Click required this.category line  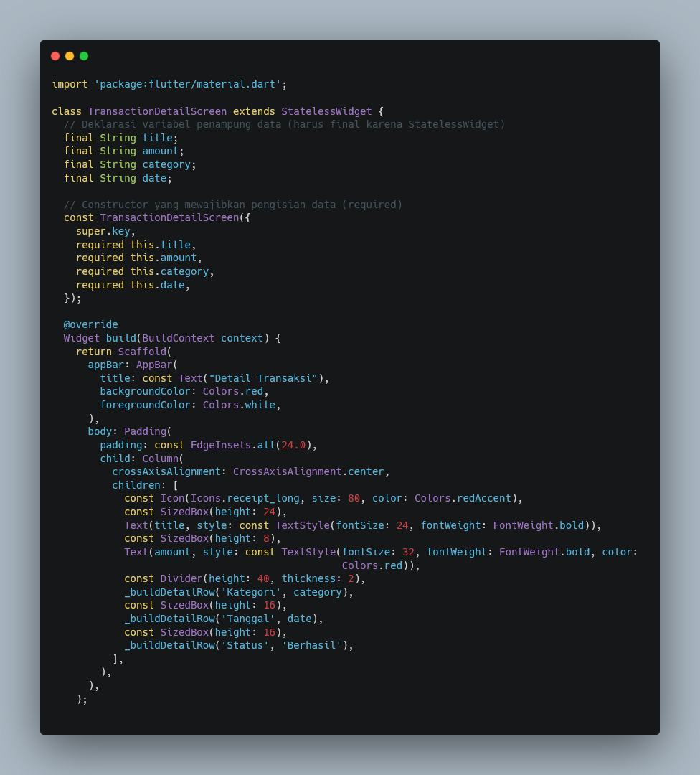coord(145,271)
